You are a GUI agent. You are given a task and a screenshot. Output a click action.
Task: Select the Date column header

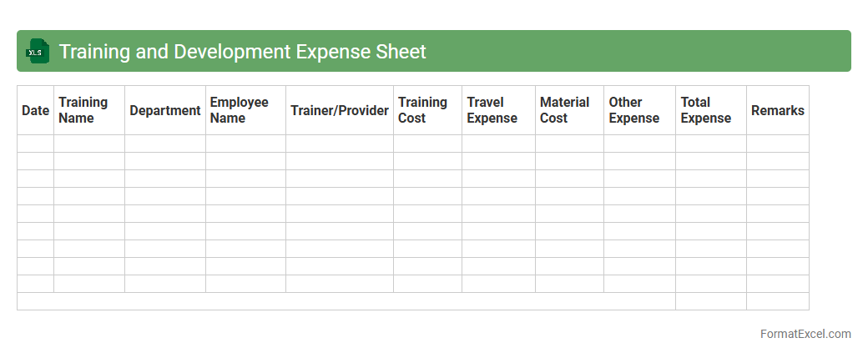(35, 110)
